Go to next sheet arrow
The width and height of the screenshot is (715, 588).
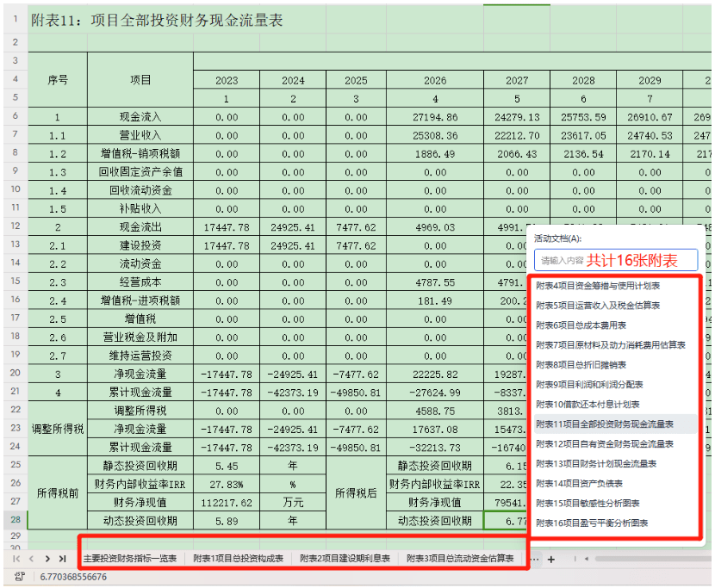pyautogui.click(x=47, y=559)
